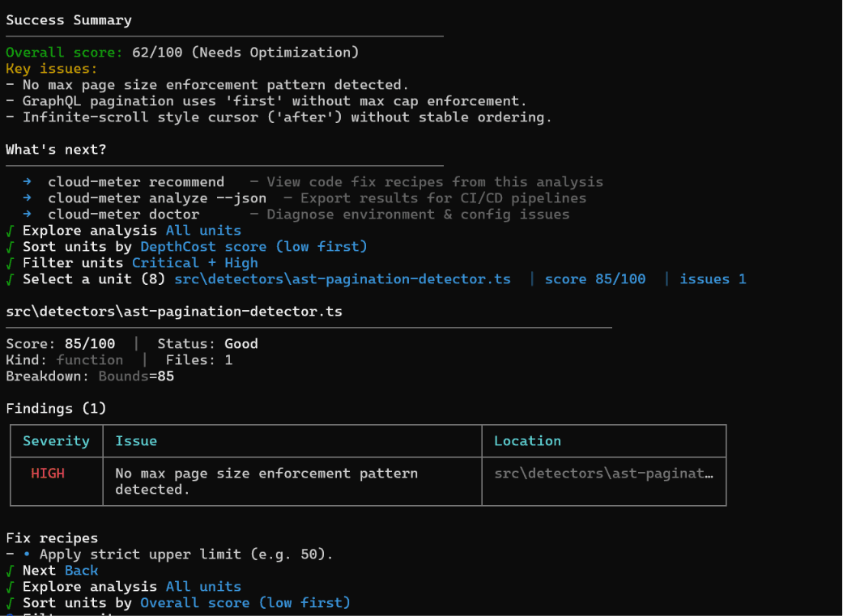Click the 'DepthCost score (low first)' answer
843x616 pixels.
(x=253, y=247)
